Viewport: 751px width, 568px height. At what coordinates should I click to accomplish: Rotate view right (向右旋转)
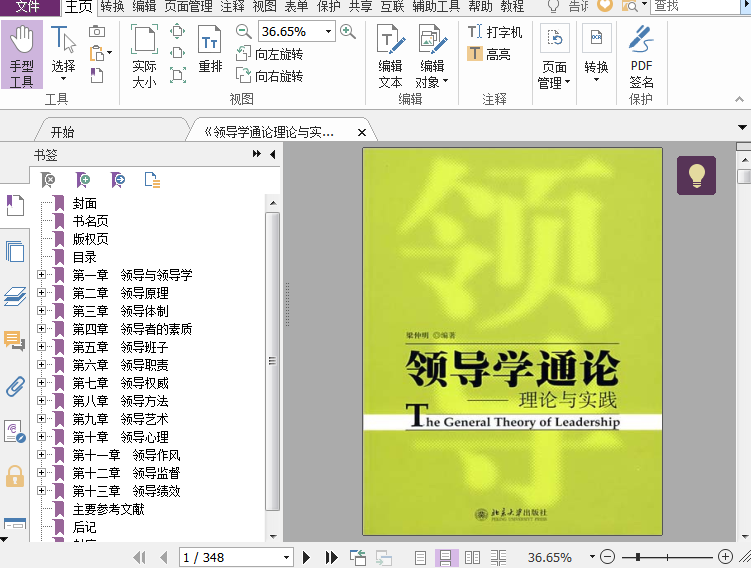(270, 76)
